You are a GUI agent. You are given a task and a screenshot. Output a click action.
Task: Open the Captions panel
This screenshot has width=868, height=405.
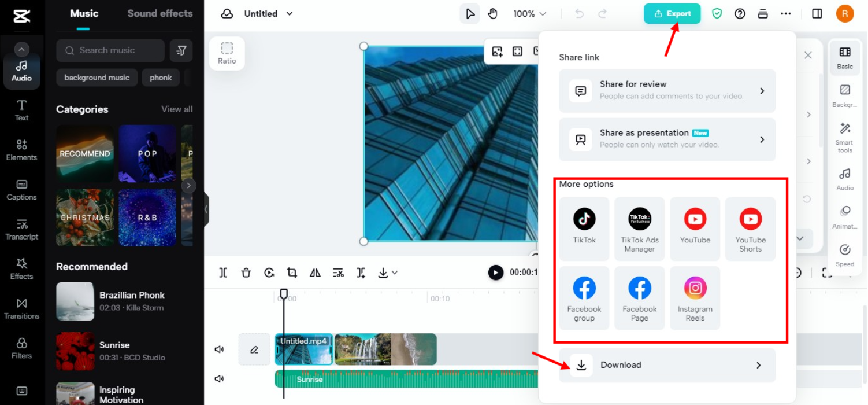[22, 190]
